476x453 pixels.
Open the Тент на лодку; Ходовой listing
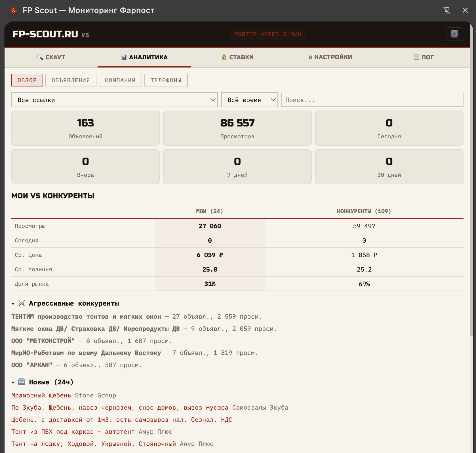tap(94, 444)
